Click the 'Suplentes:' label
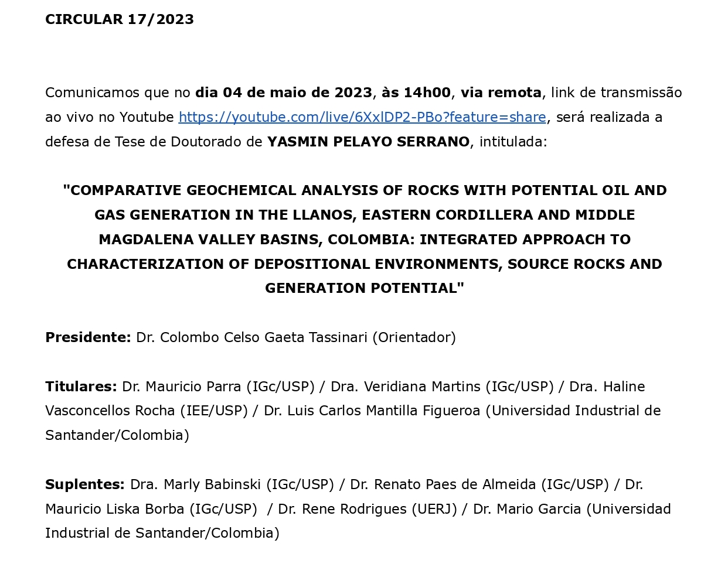Screen dimensions: 728x567 (85, 484)
